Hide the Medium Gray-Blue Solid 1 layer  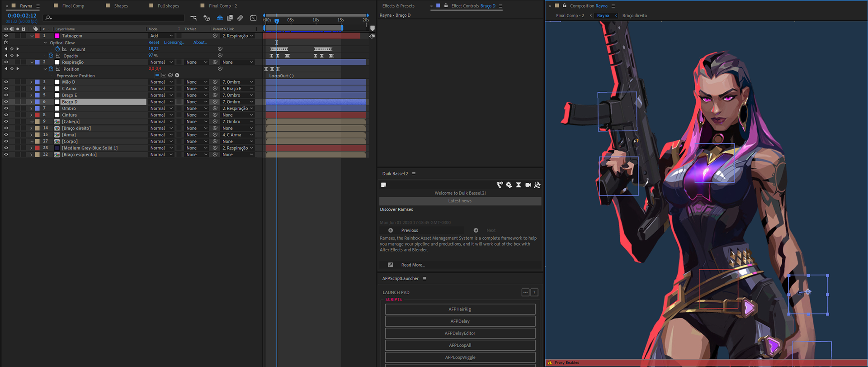point(6,148)
